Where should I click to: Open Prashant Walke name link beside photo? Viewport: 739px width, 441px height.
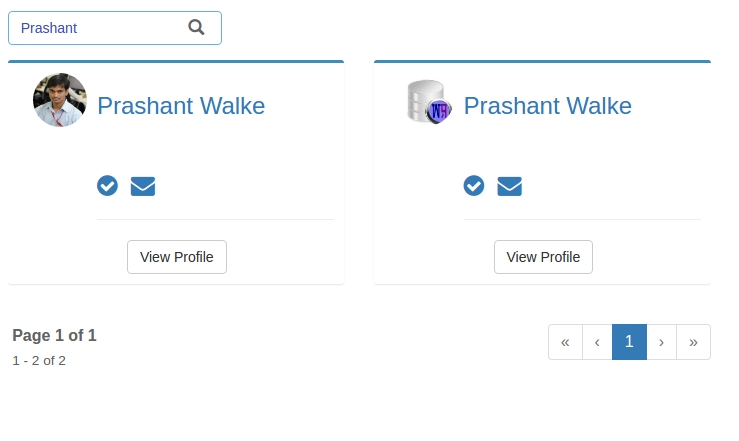181,106
